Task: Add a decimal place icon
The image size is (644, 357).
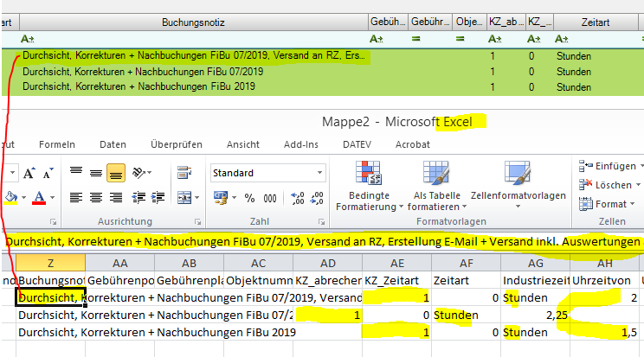Action: point(298,198)
